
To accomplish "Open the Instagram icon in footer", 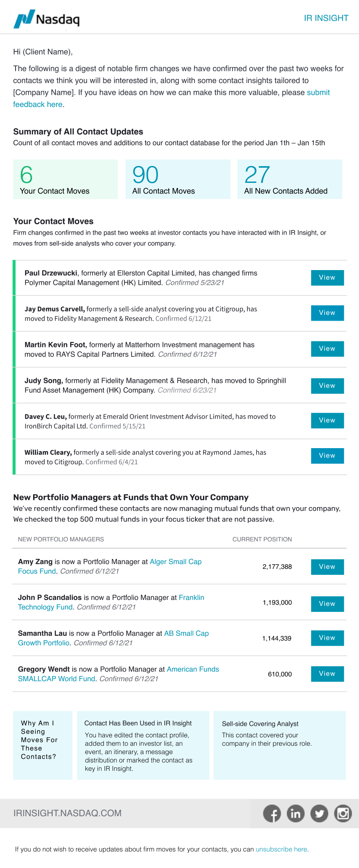I will pos(343,813).
